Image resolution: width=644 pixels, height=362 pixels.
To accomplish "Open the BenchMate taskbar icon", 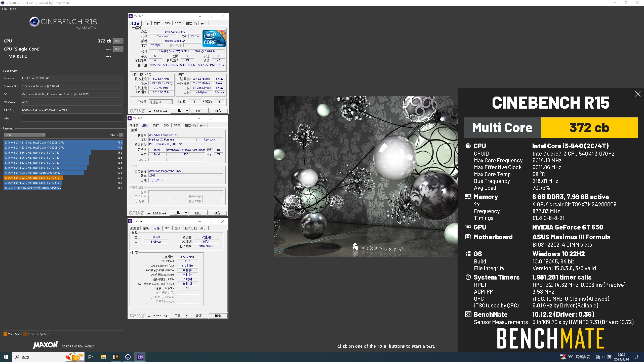I will pos(116,357).
